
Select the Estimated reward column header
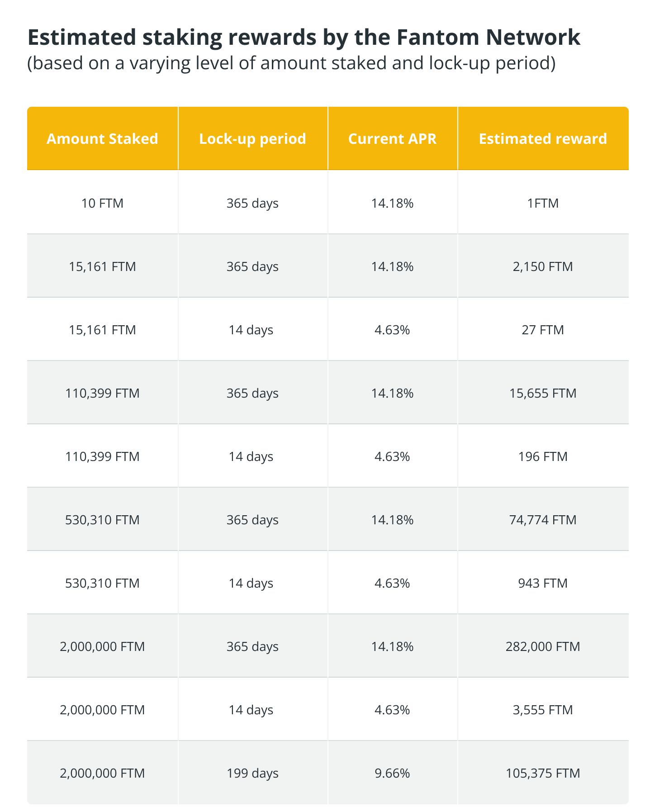pos(543,138)
